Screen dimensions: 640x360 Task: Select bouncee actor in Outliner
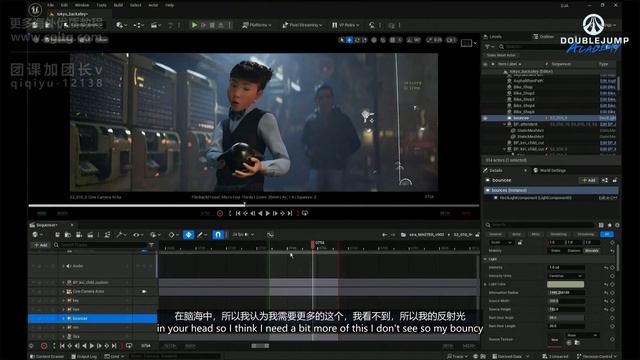549,118
